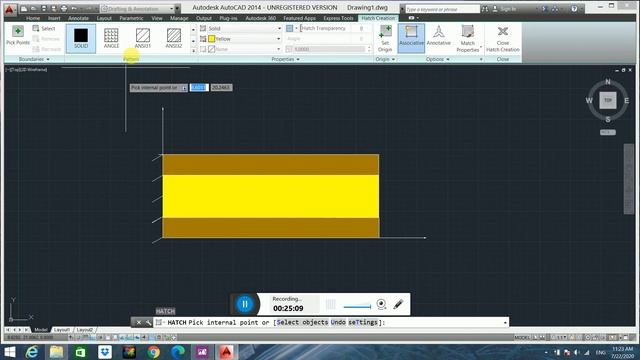Expand the Options panel
Viewport: 640px width, 360px height.
438,59
